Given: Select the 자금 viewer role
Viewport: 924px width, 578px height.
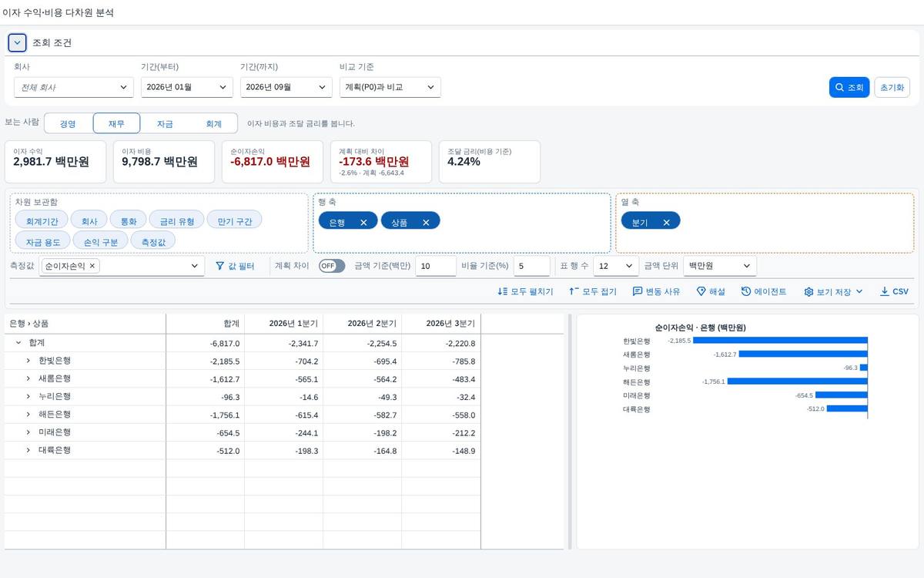Looking at the screenshot, I should [165, 123].
